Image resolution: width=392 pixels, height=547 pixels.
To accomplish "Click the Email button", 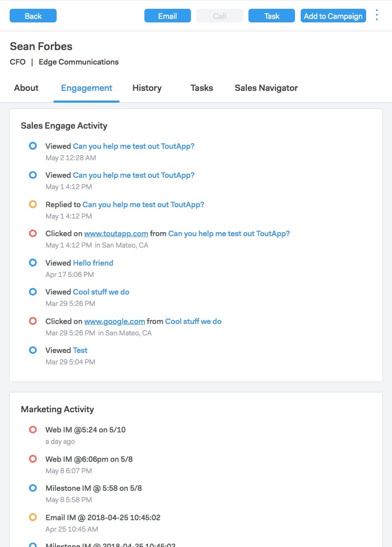I will [167, 16].
